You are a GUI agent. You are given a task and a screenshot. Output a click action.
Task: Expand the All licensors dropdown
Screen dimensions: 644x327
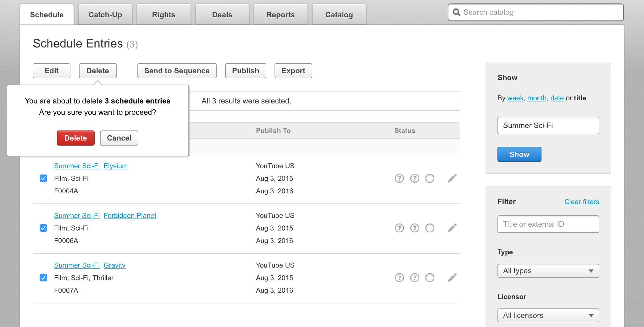tap(548, 315)
